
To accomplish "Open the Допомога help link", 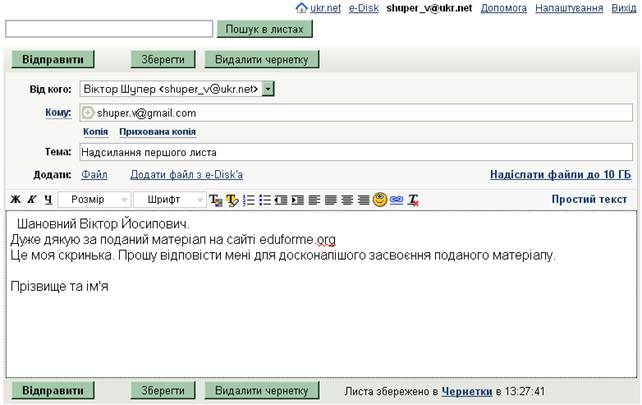I will click(504, 8).
